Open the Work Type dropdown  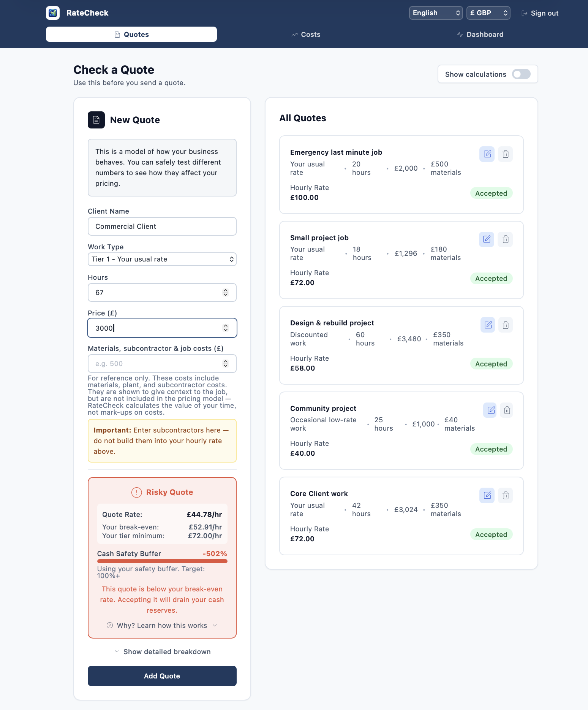[x=162, y=259]
